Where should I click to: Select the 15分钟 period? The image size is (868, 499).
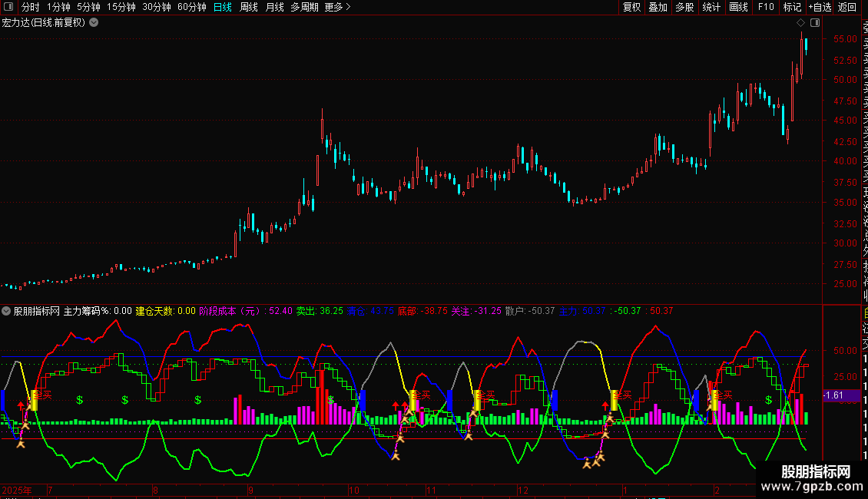pos(121,7)
